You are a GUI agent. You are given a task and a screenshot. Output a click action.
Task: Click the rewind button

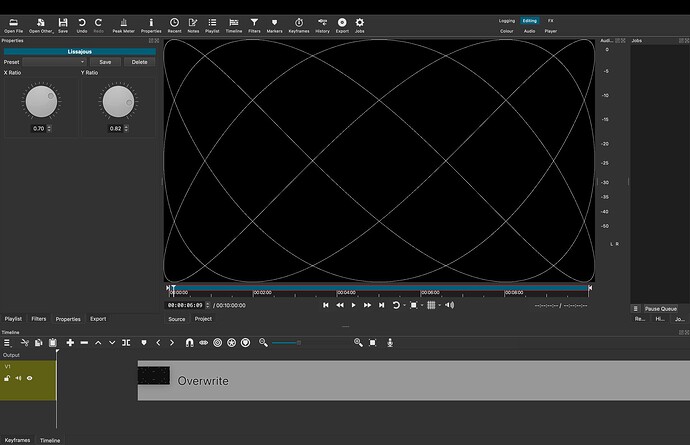[340, 305]
